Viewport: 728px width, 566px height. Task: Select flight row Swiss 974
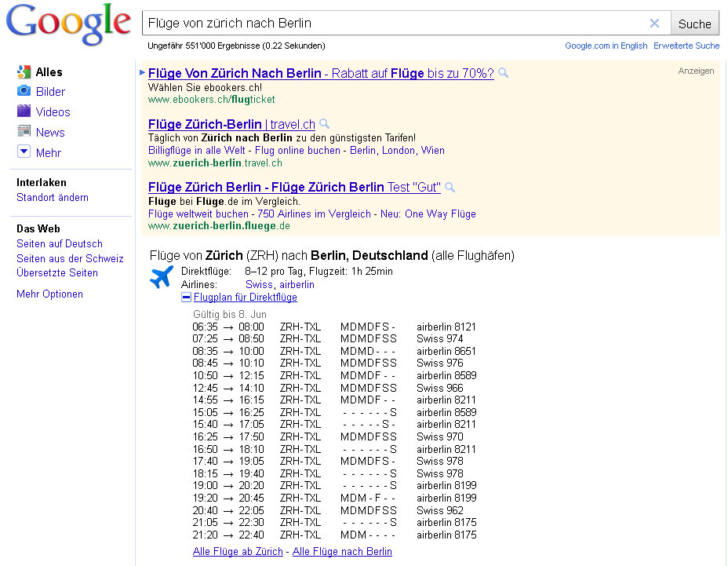coord(328,339)
